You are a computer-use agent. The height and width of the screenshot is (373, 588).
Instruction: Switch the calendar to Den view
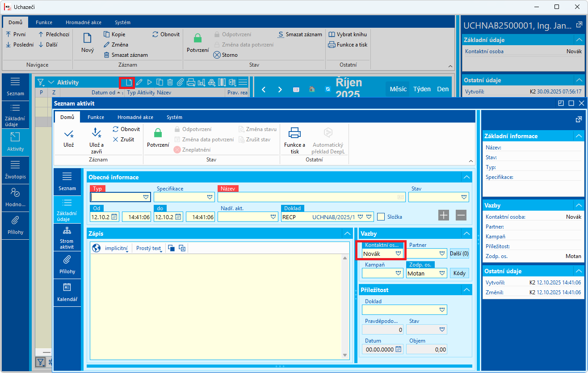(443, 89)
